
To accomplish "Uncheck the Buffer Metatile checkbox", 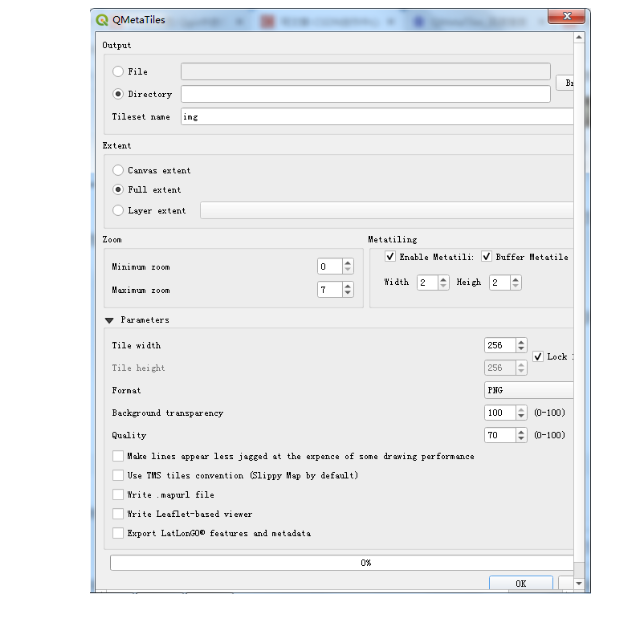I will [486, 256].
